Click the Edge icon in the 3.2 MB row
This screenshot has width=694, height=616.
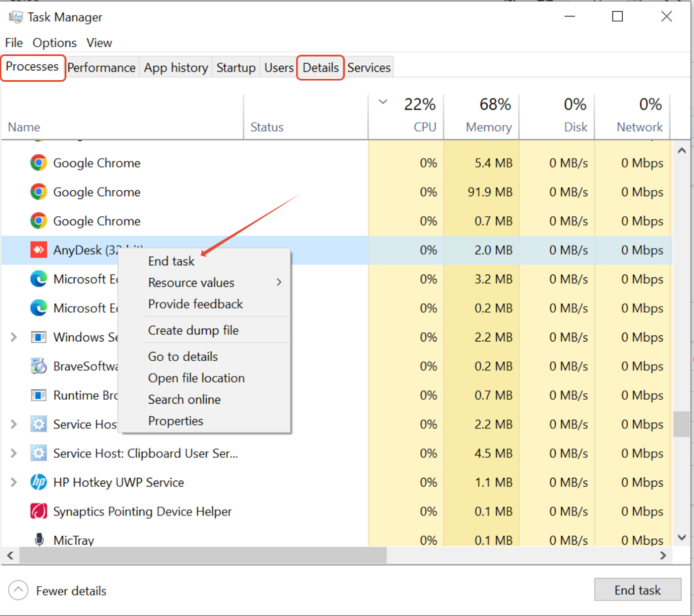click(39, 279)
